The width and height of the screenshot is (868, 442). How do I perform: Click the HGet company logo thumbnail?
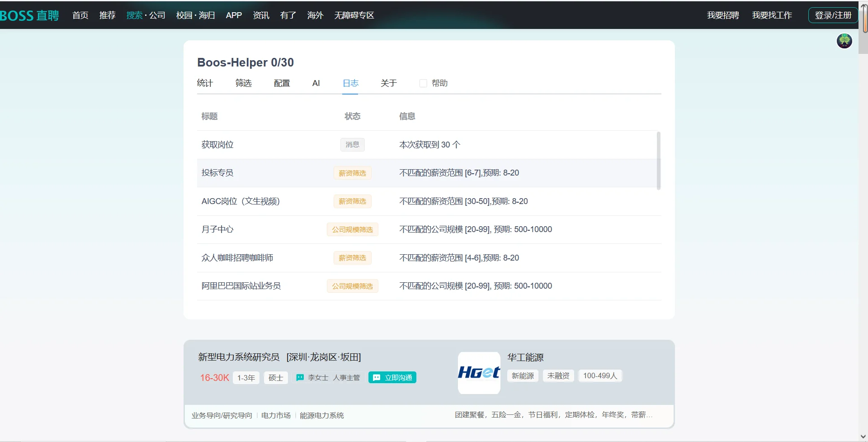tap(479, 373)
